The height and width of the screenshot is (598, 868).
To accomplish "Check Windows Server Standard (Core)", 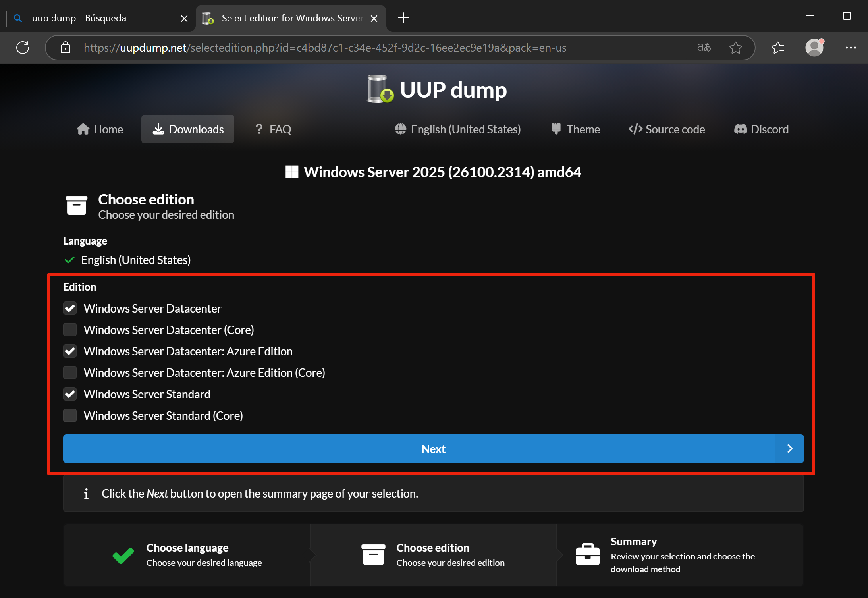I will pyautogui.click(x=70, y=415).
